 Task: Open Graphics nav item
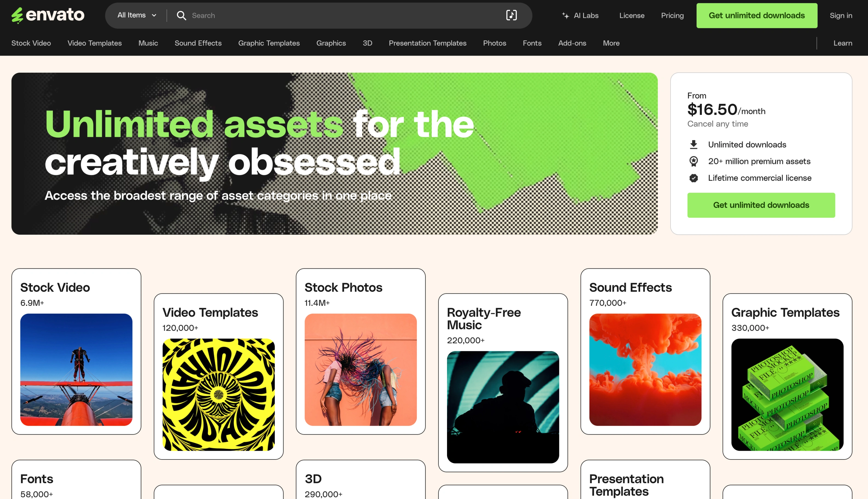click(x=331, y=43)
